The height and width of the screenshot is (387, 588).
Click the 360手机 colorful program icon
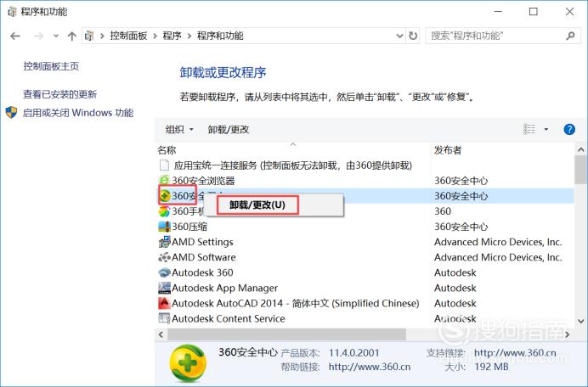tap(164, 211)
